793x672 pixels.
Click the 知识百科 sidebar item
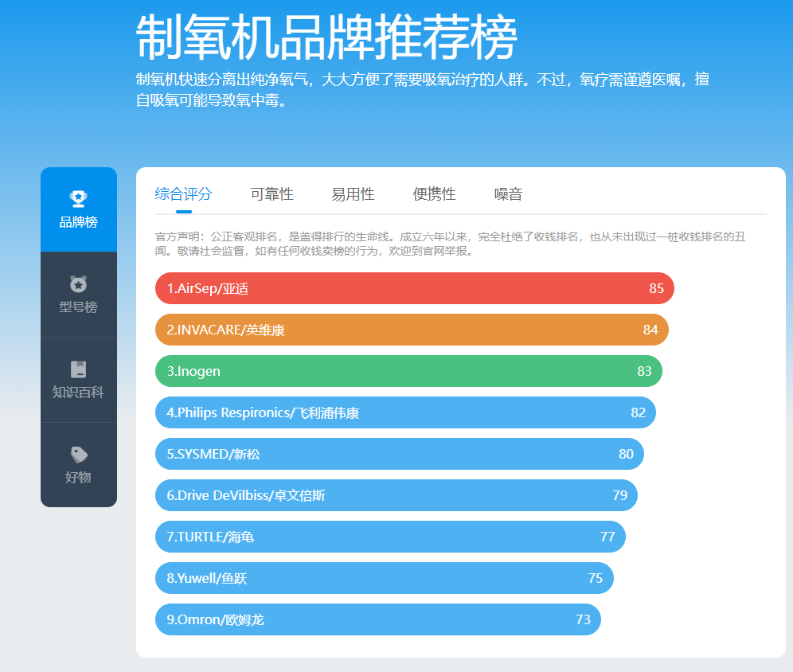(x=78, y=380)
